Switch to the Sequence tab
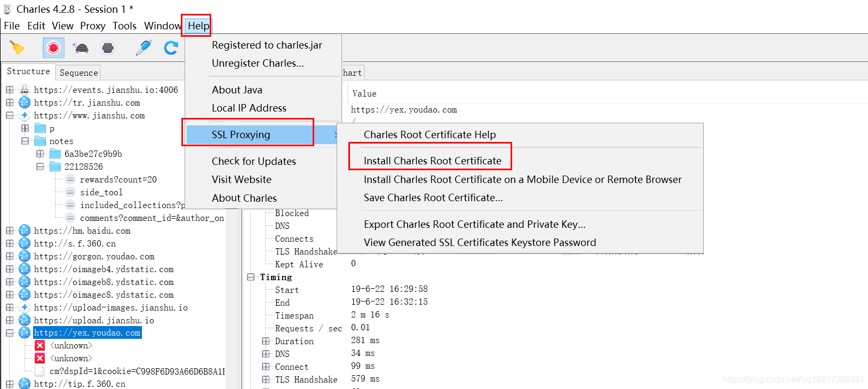868x389 pixels. (x=78, y=73)
